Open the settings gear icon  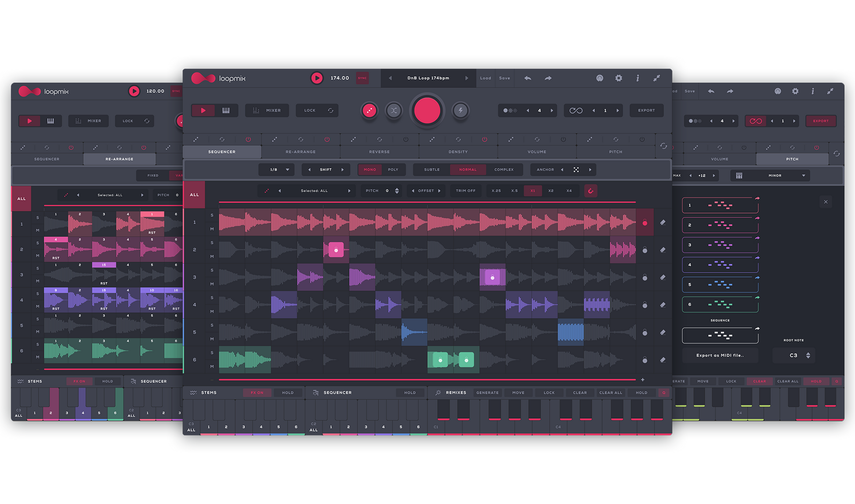pyautogui.click(x=619, y=78)
